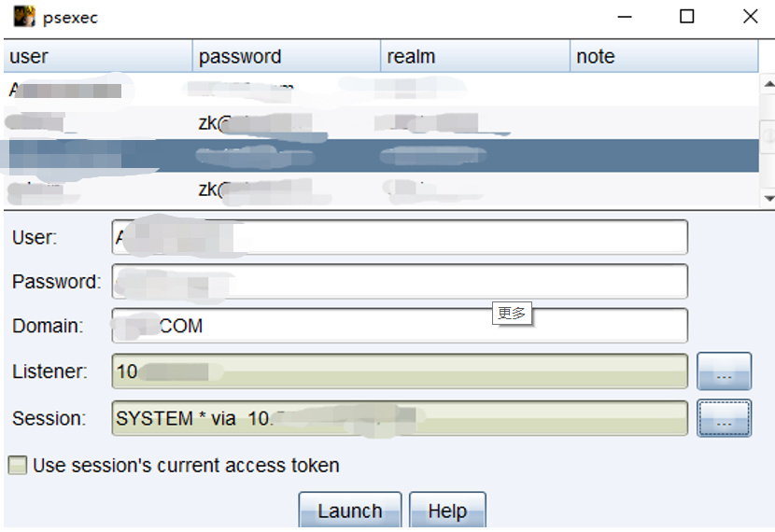This screenshot has height=532, width=775.
Task: Open the Session chooser ellipsis button
Action: [724, 418]
